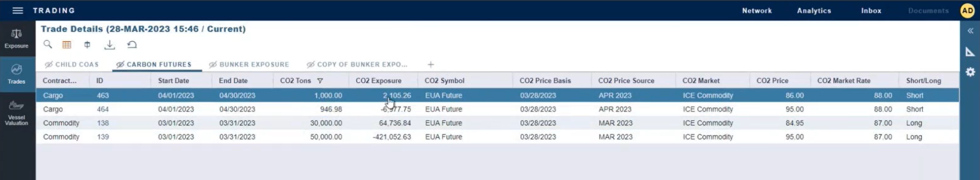Expand the right side panel chevrons
The height and width of the screenshot is (180, 980).
pyautogui.click(x=970, y=31)
